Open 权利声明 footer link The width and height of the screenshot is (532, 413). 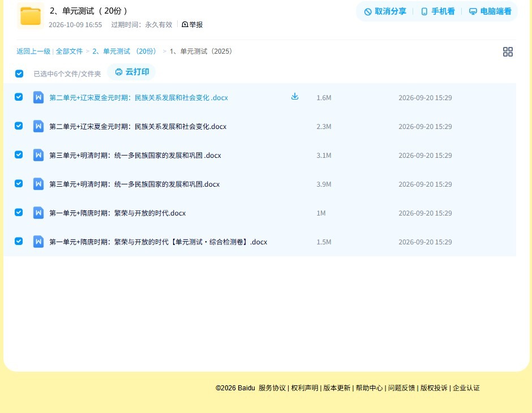coord(304,388)
